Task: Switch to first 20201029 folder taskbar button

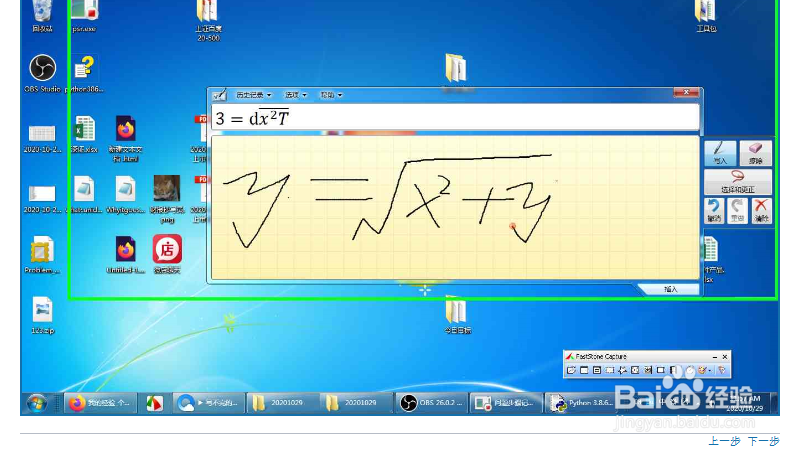Action: coord(283,403)
